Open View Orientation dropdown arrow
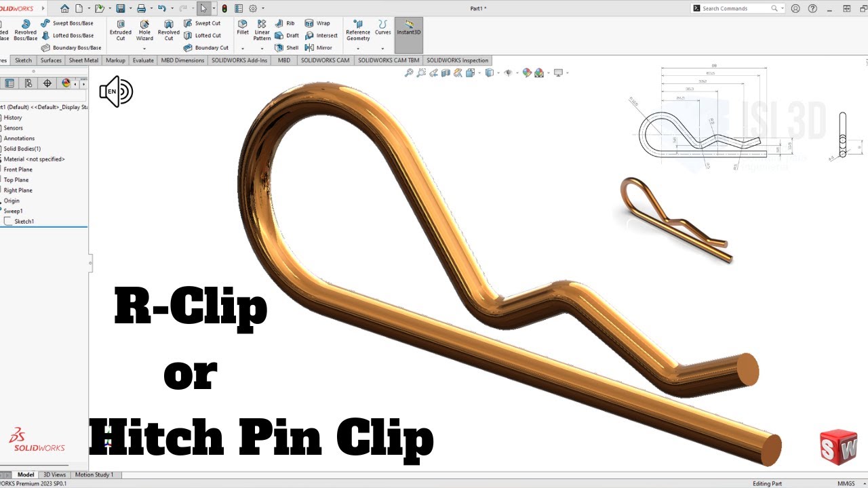 (479, 73)
